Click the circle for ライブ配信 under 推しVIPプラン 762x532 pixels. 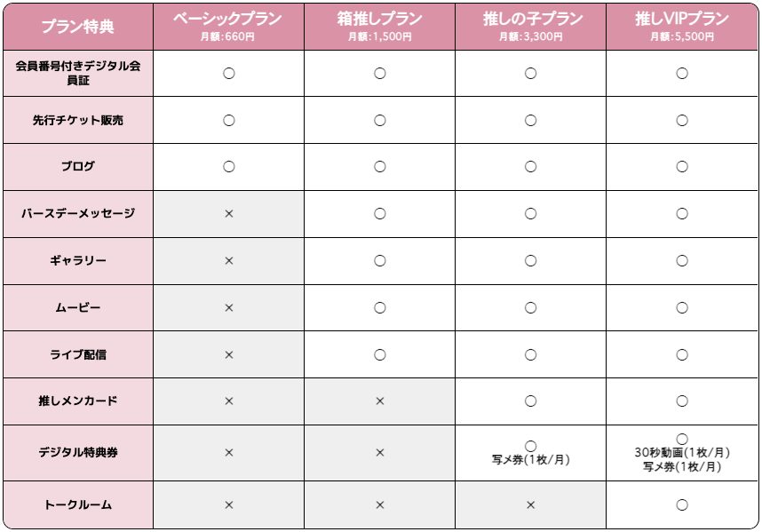pyautogui.click(x=682, y=355)
